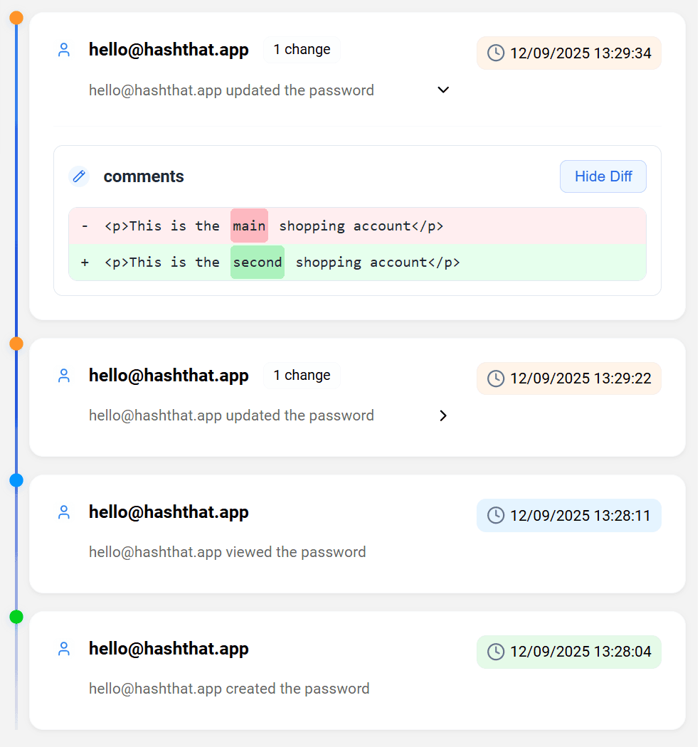The image size is (700, 747).
Task: Select the topmost orange timeline dot
Action: point(16,18)
